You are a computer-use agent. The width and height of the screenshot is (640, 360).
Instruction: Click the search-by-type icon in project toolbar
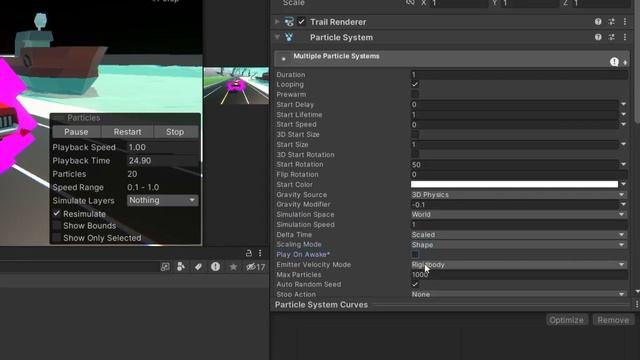tap(165, 267)
